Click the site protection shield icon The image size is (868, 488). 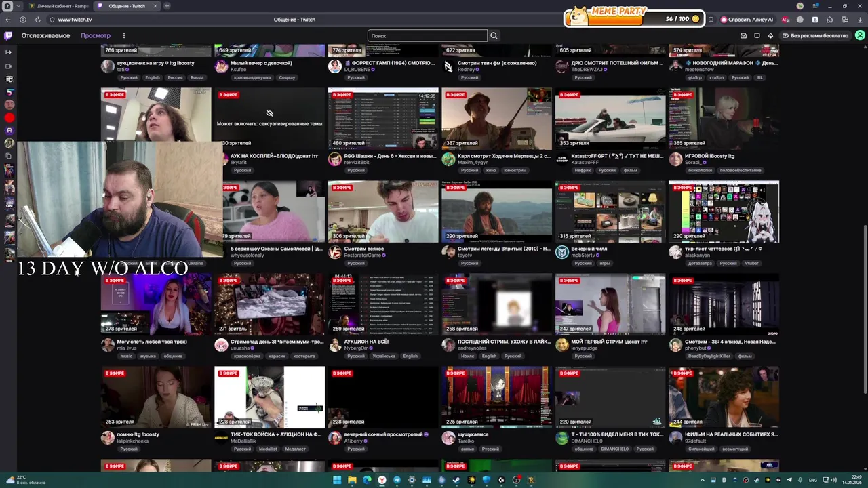pyautogui.click(x=52, y=20)
